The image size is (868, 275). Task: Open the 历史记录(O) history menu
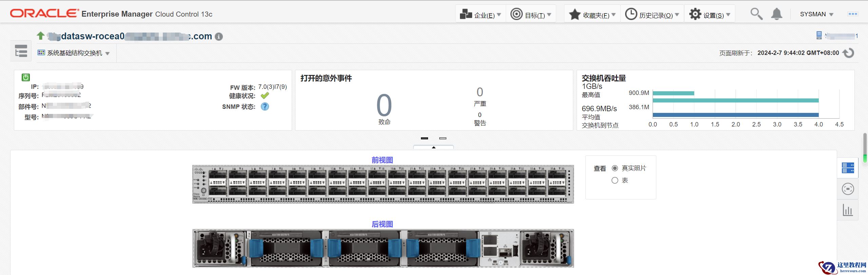coord(652,15)
